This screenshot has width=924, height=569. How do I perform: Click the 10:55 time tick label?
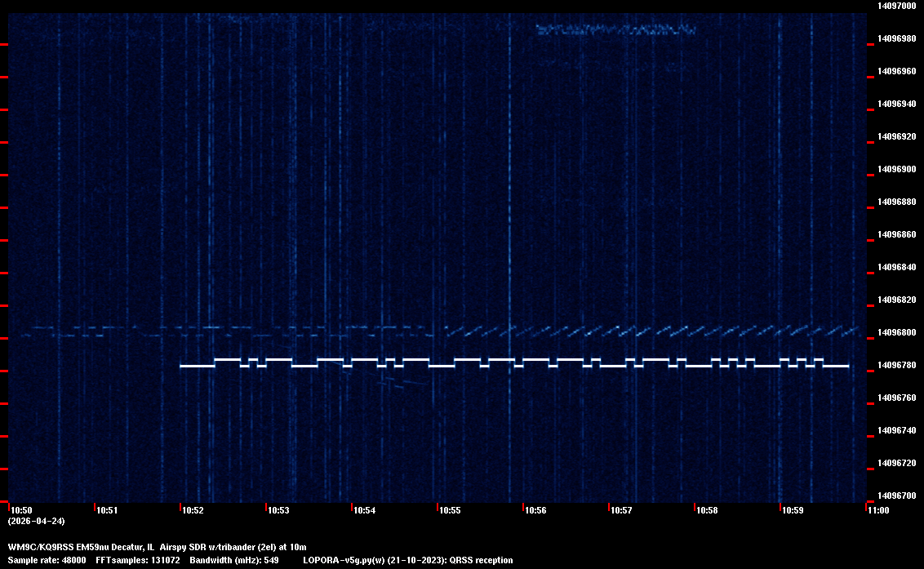pyautogui.click(x=450, y=510)
